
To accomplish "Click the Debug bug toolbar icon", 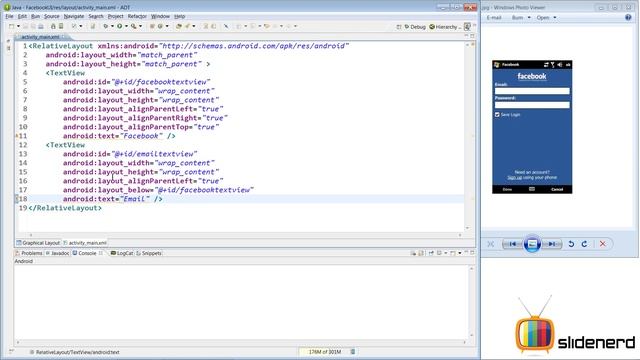I will click(x=106, y=26).
